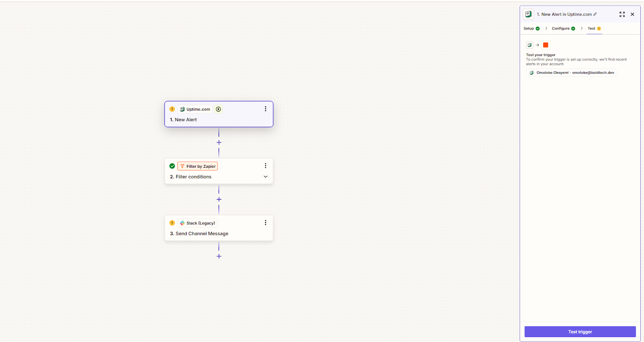Click the 'Test your trigger' heading
644x342 pixels.
tap(541, 55)
